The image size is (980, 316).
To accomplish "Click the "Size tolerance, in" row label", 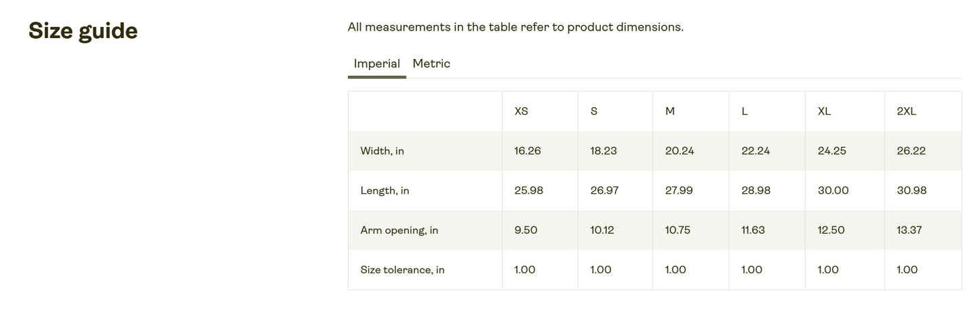I will 402,270.
